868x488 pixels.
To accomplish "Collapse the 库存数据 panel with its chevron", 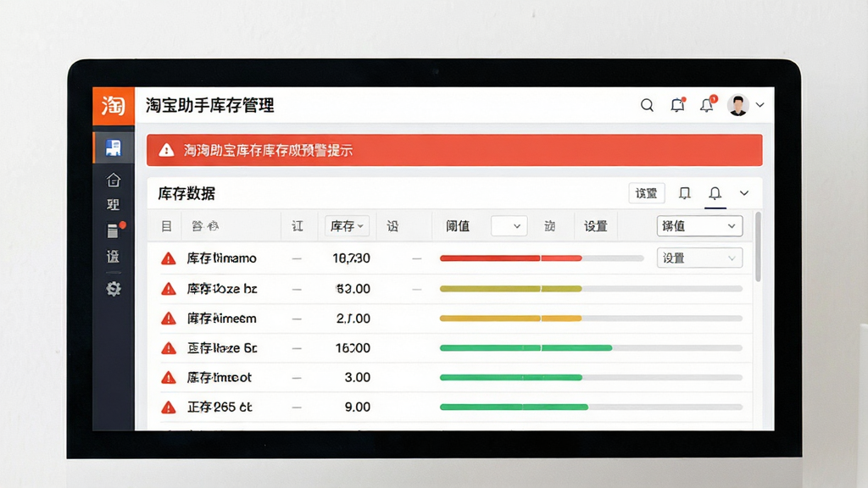I will pos(744,193).
